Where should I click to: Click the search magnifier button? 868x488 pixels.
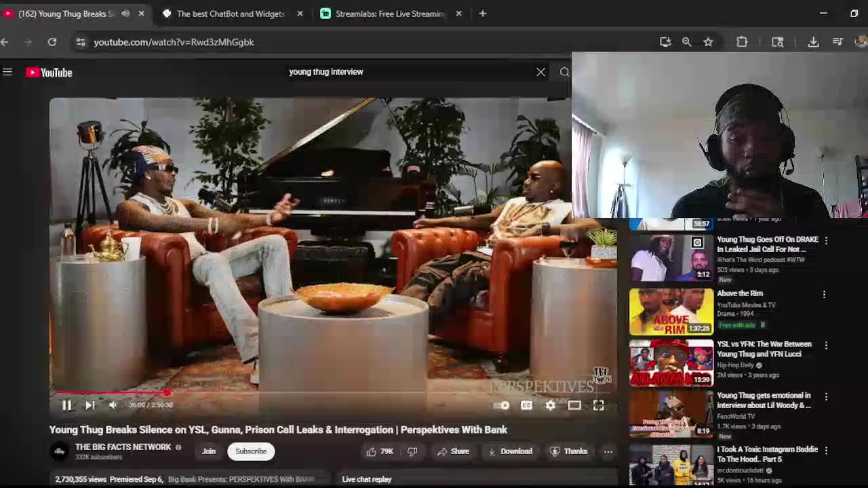pos(564,72)
